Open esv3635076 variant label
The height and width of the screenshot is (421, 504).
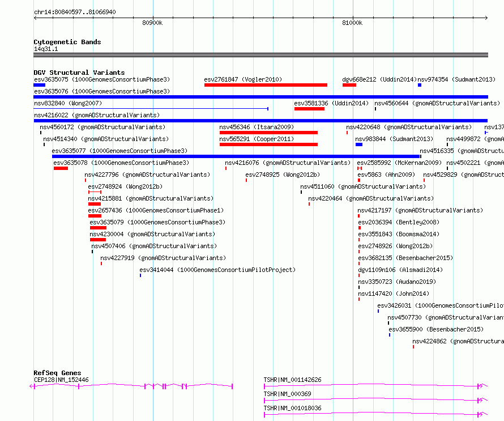102,91
